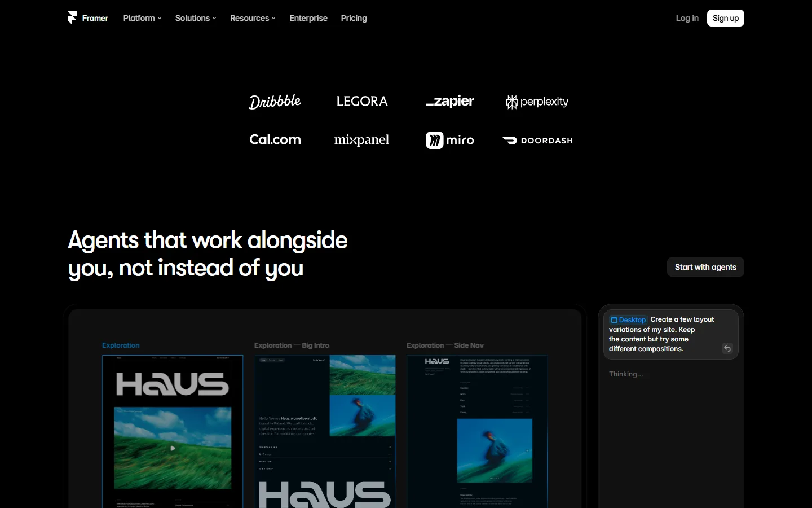The width and height of the screenshot is (812, 508).
Task: Go to the Enterprise page
Action: tap(308, 18)
